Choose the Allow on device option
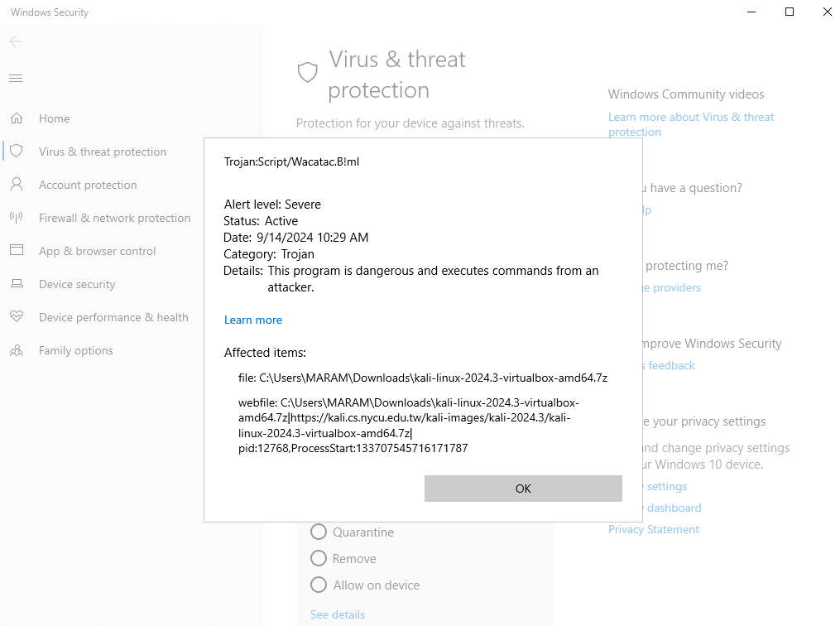 319,585
